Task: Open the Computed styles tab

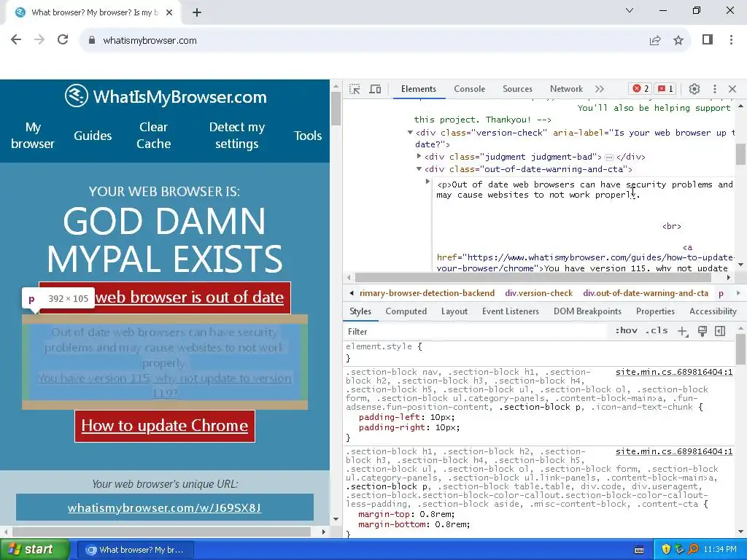Action: pyautogui.click(x=406, y=311)
